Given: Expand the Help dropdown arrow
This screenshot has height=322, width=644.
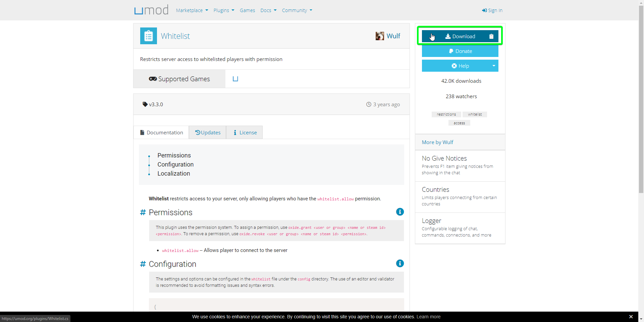Looking at the screenshot, I should point(494,66).
